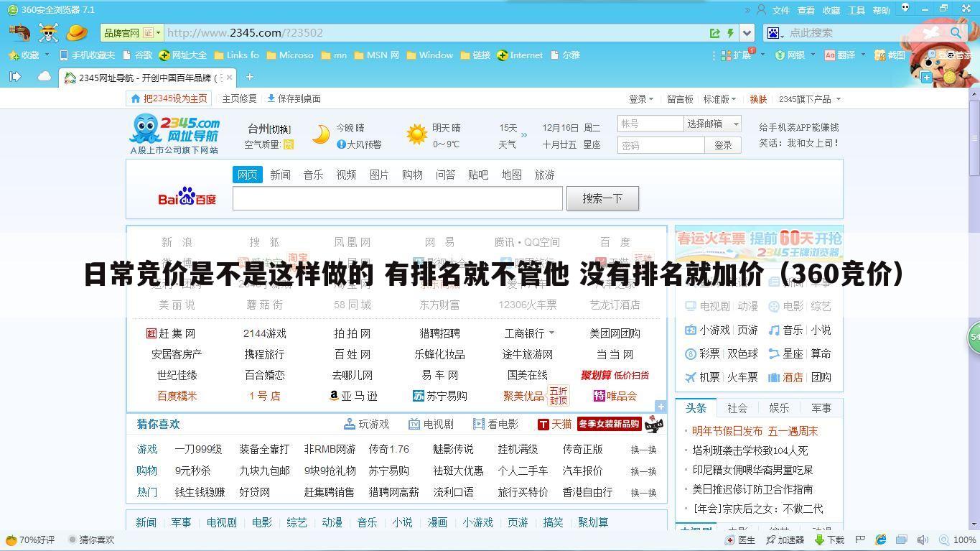
Task: Click the 机票 airplane icon
Action: pyautogui.click(x=691, y=377)
